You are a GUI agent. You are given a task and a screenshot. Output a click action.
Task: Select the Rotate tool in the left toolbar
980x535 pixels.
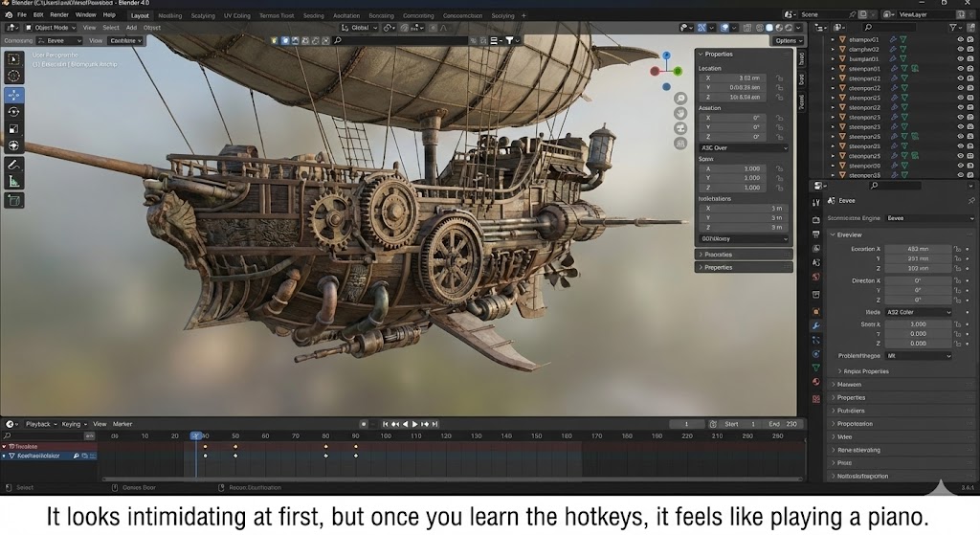pyautogui.click(x=13, y=112)
